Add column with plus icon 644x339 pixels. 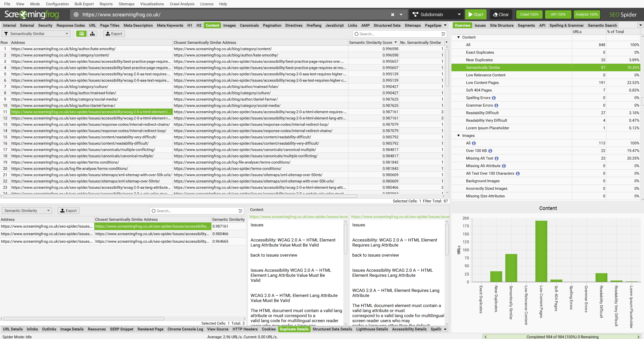pyautogui.click(x=446, y=42)
